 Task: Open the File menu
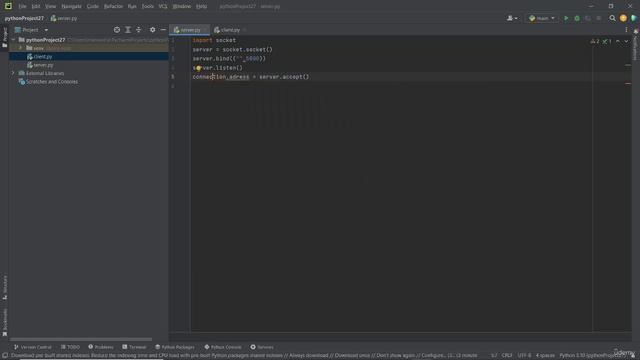coord(22,7)
